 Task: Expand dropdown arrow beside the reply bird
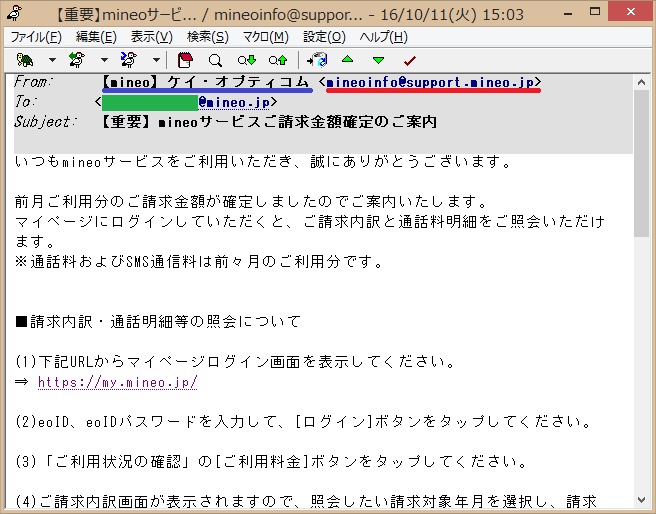(103, 60)
